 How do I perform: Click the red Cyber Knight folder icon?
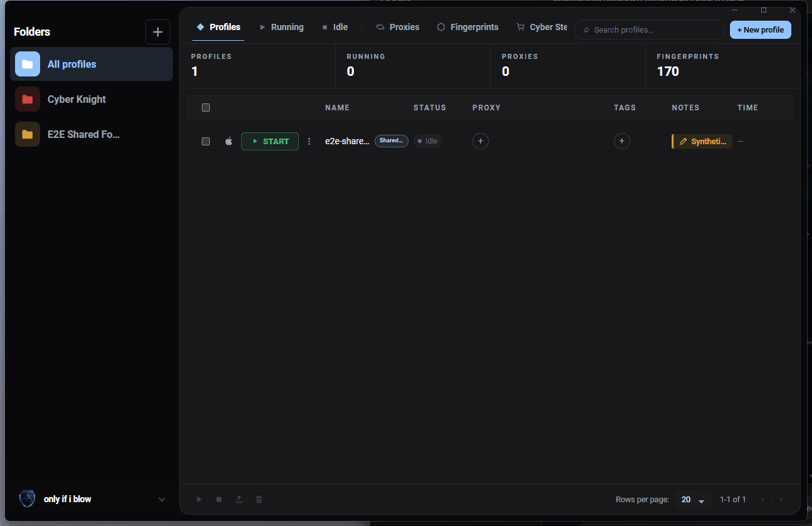[28, 99]
